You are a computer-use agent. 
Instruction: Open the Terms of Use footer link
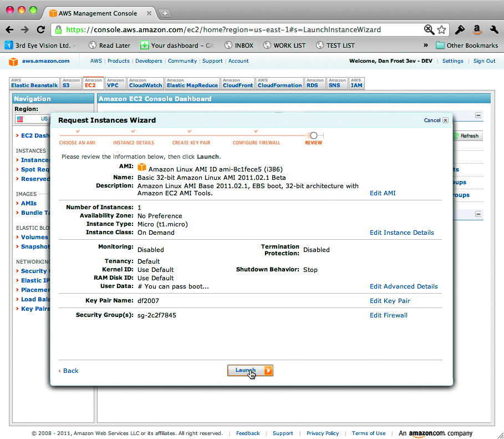pos(368,433)
